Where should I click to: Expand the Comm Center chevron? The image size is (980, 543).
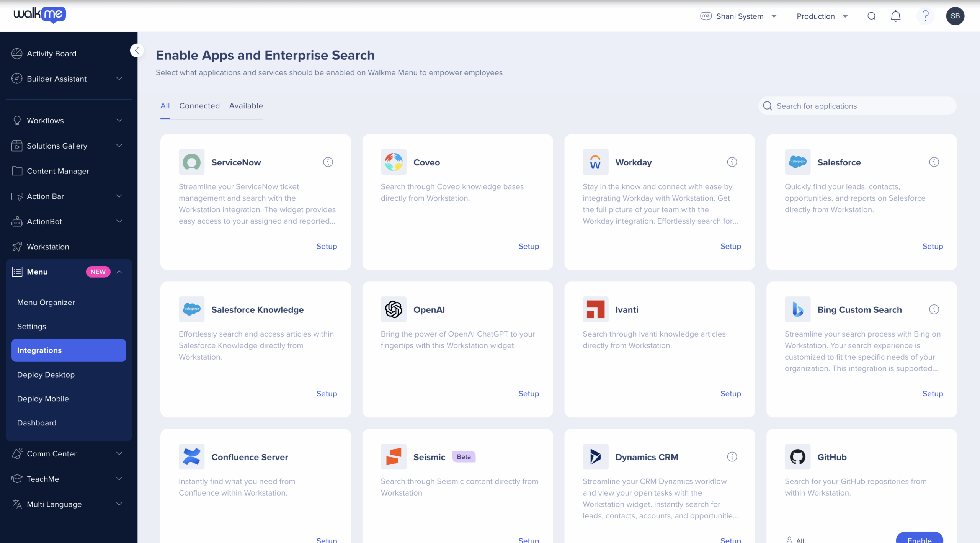click(119, 454)
